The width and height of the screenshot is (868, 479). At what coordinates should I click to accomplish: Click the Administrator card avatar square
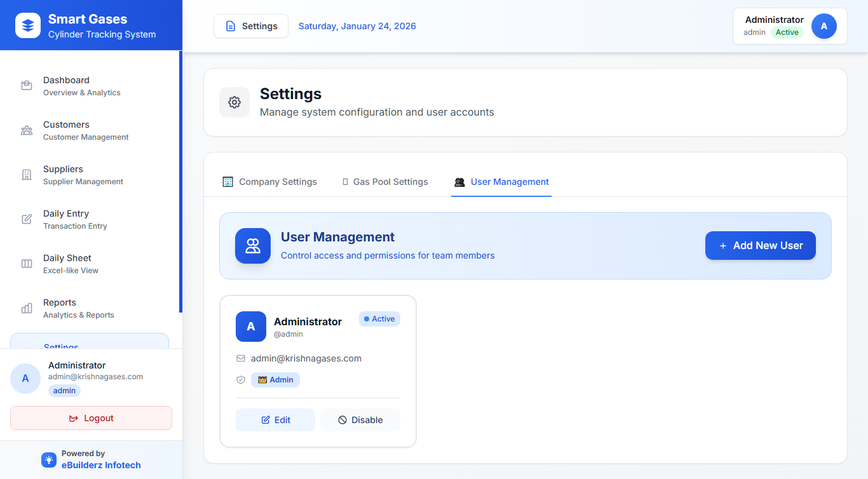pos(251,327)
